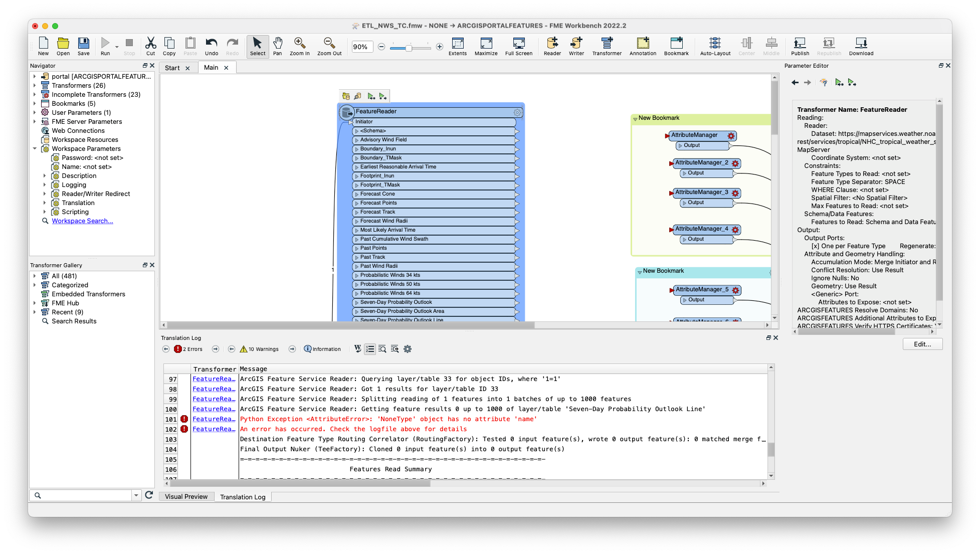Open the Parameter Editor help icon
Viewport: 980px width, 554px height.
824,83
